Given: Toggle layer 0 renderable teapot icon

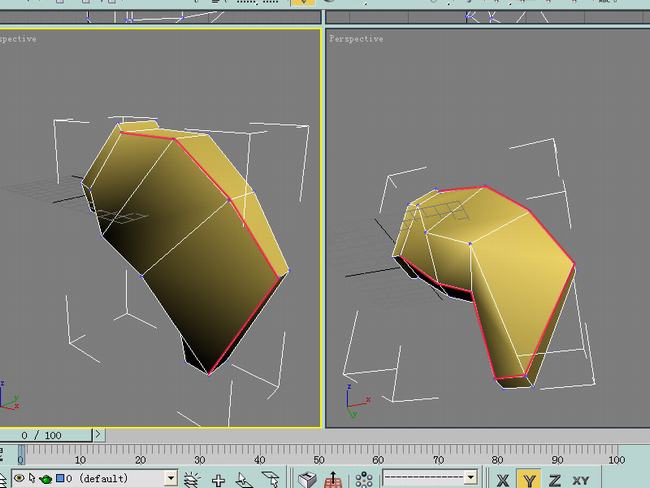Looking at the screenshot, I should (45, 479).
